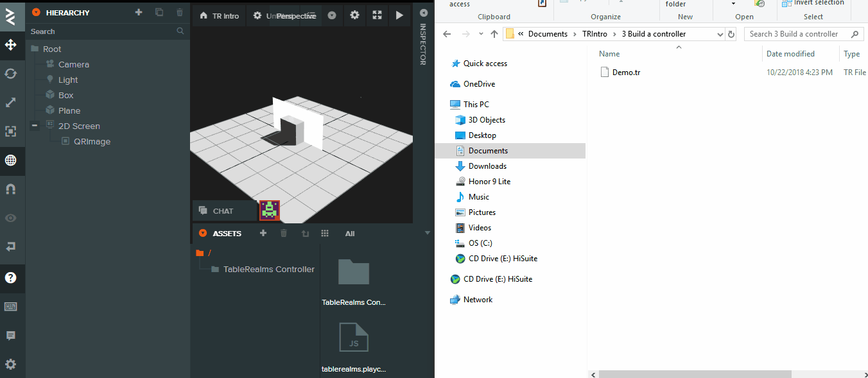Open the address bar history dropdown
The height and width of the screenshot is (378, 868).
point(720,34)
